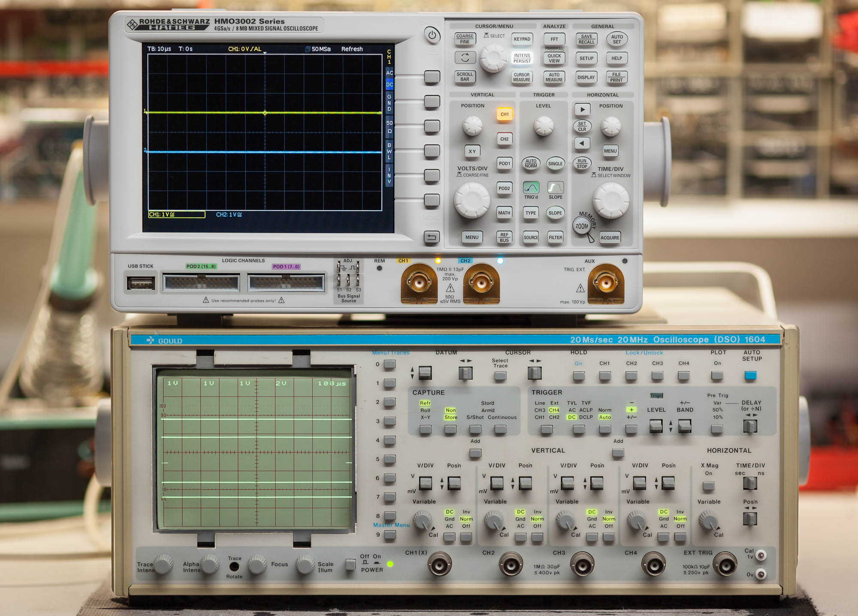
Task: Toggle Gould POWER Off/On switch
Action: (x=350, y=564)
